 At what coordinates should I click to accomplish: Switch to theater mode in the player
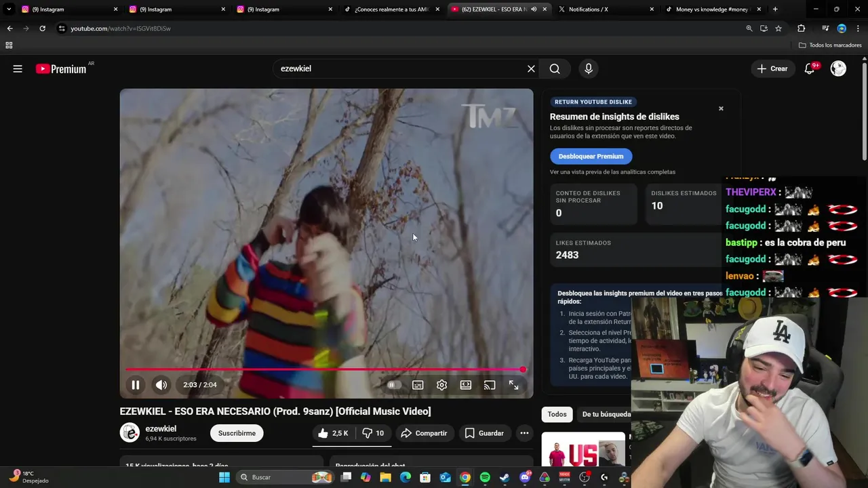(x=466, y=385)
